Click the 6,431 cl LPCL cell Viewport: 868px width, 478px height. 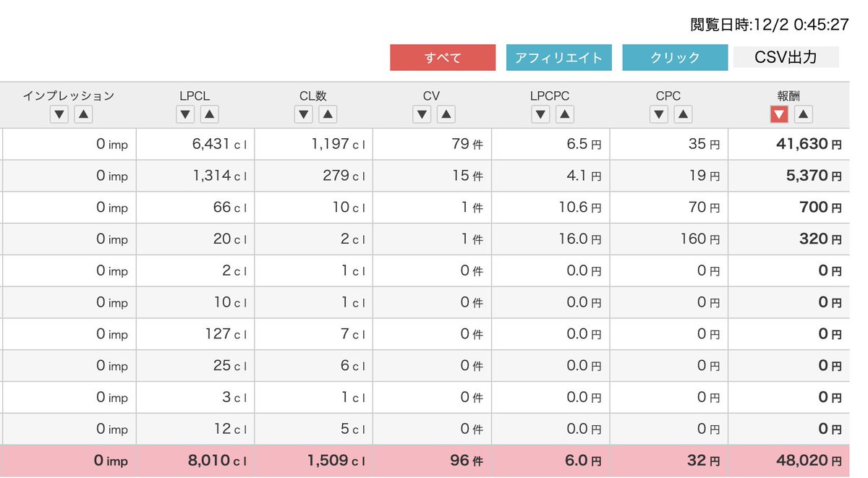click(x=195, y=144)
